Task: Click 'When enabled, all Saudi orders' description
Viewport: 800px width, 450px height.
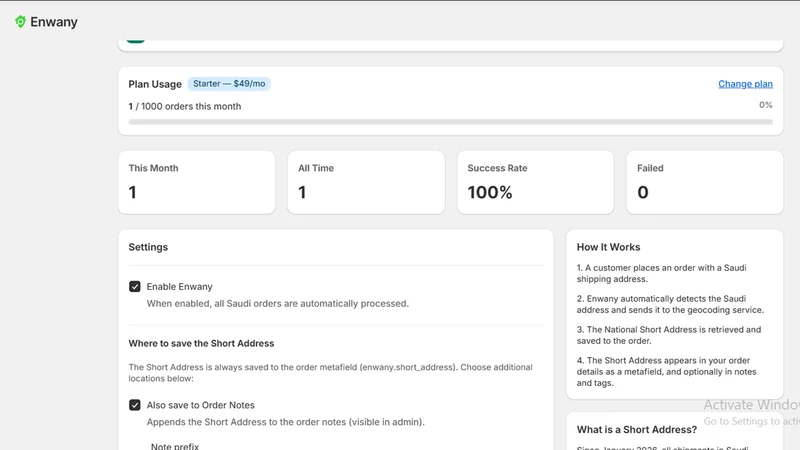Action: [278, 304]
